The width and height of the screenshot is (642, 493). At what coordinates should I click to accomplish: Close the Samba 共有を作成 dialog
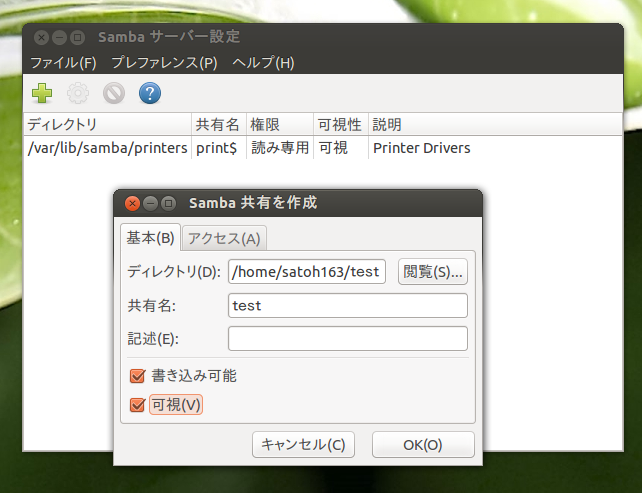[x=132, y=203]
